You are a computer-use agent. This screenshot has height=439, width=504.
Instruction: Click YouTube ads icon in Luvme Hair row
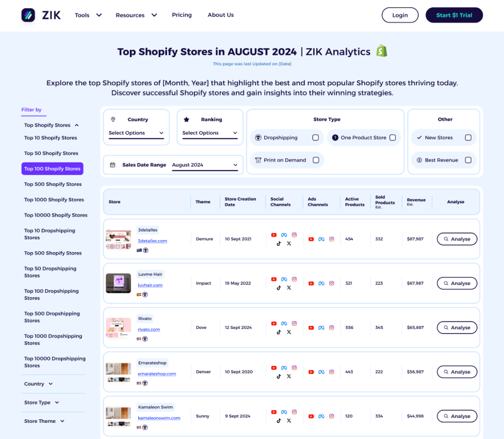point(311,283)
